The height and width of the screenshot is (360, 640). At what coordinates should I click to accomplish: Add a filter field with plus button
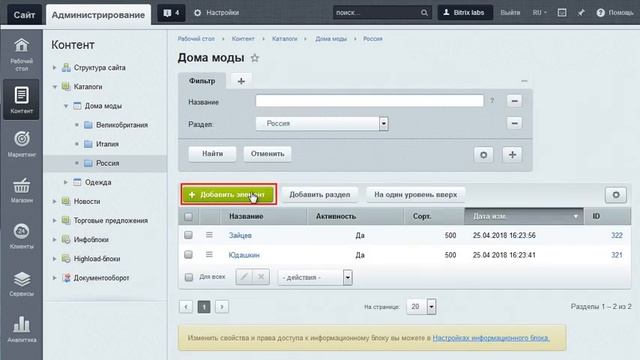pos(512,155)
